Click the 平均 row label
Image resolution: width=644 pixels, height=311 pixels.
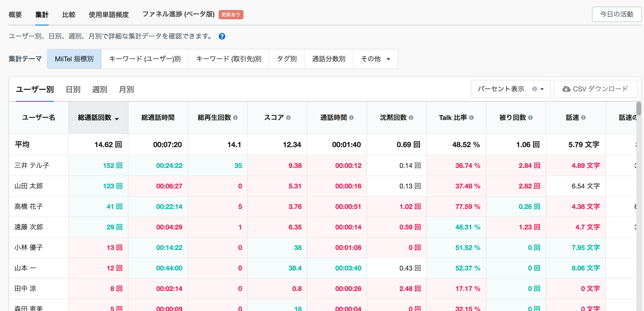point(22,144)
